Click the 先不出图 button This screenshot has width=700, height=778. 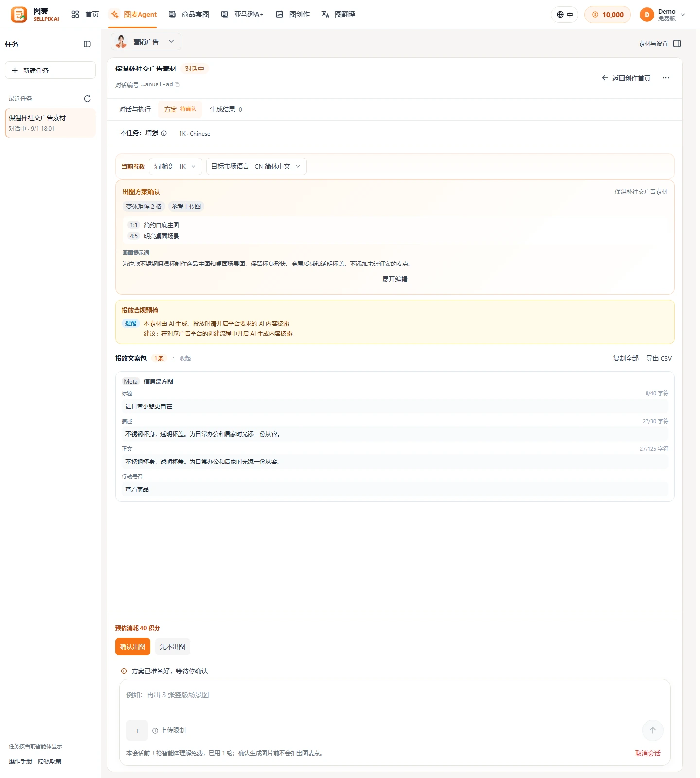tap(173, 647)
